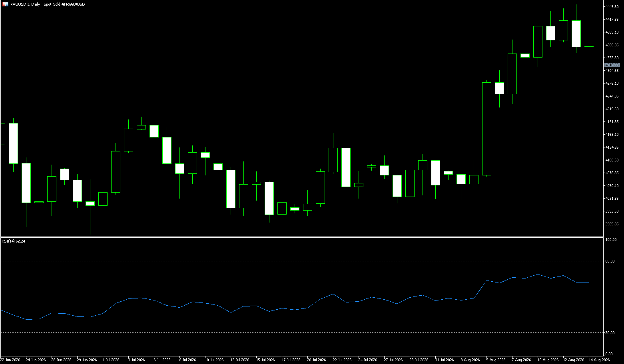Image resolution: width=624 pixels, height=364 pixels.
Task: Click the 4134.85 price axis label
Action: tap(612, 147)
